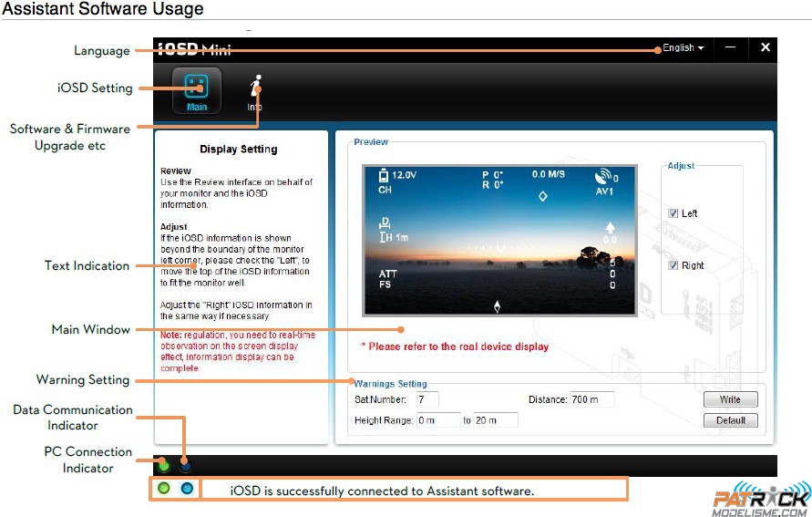
Task: Toggle the Left adjust checkbox
Action: point(673,213)
